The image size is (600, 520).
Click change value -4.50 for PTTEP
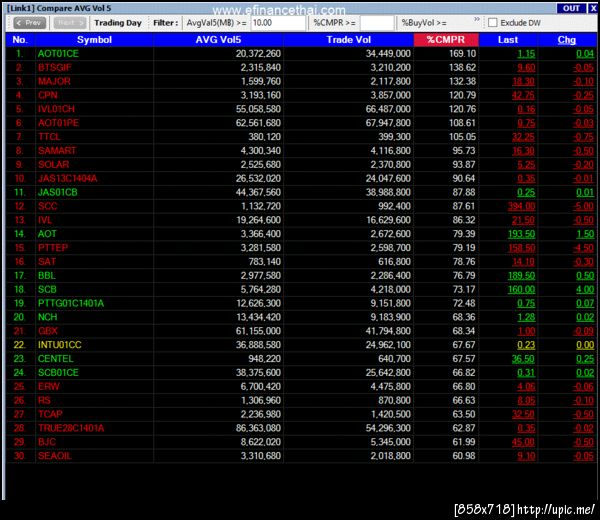584,248
